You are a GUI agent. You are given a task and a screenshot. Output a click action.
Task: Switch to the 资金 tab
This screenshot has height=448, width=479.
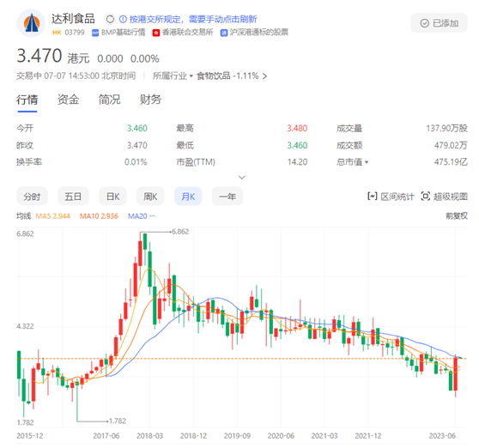(68, 100)
